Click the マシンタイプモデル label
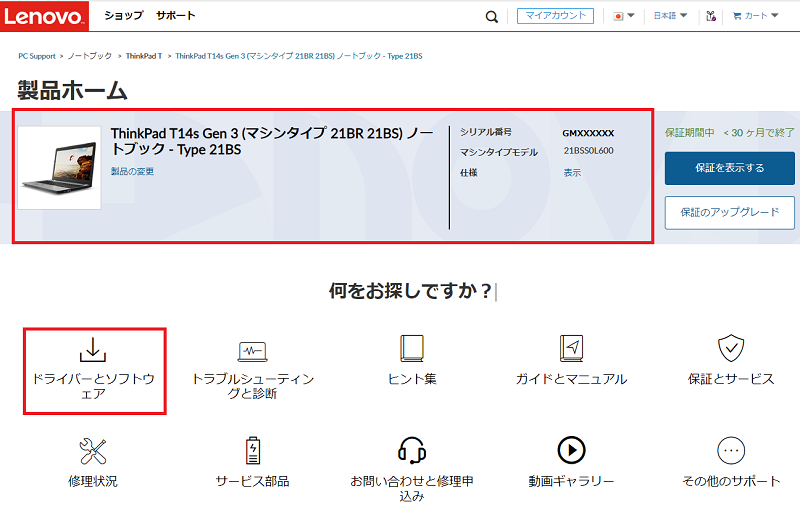This screenshot has height=510, width=800. point(499,152)
